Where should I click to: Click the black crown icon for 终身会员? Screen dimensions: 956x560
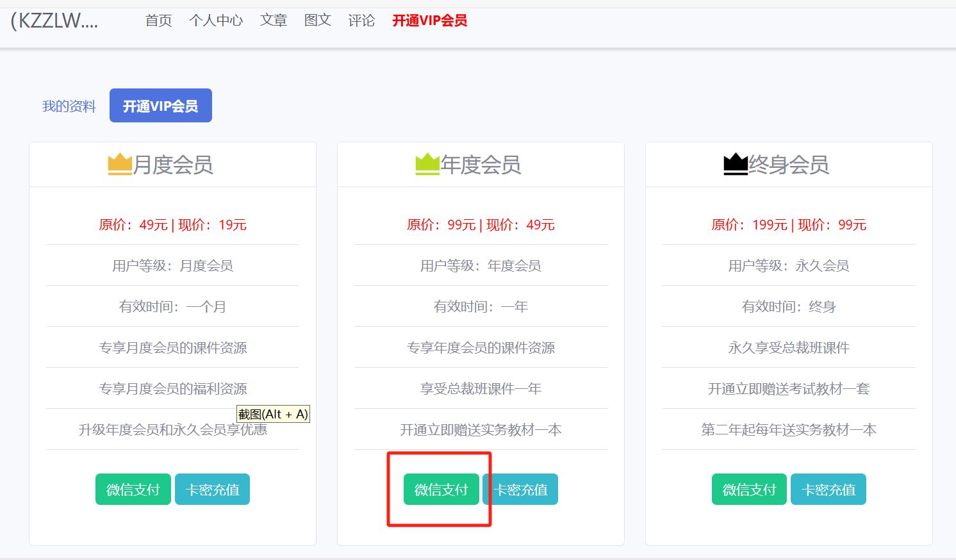[736, 165]
